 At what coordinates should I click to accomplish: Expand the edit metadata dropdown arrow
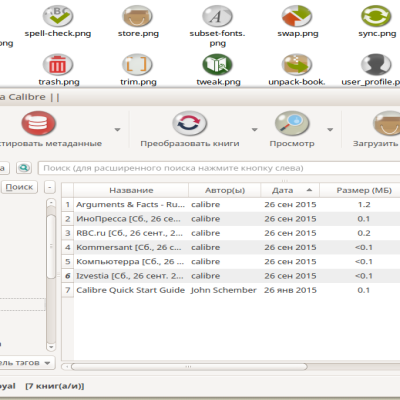117,130
